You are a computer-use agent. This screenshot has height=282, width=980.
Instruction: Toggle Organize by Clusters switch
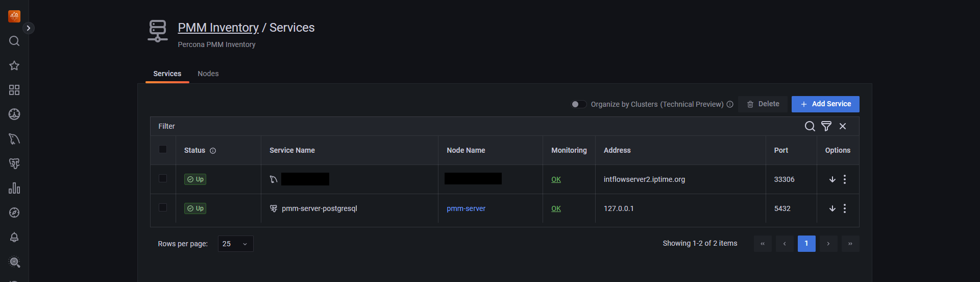tap(578, 104)
